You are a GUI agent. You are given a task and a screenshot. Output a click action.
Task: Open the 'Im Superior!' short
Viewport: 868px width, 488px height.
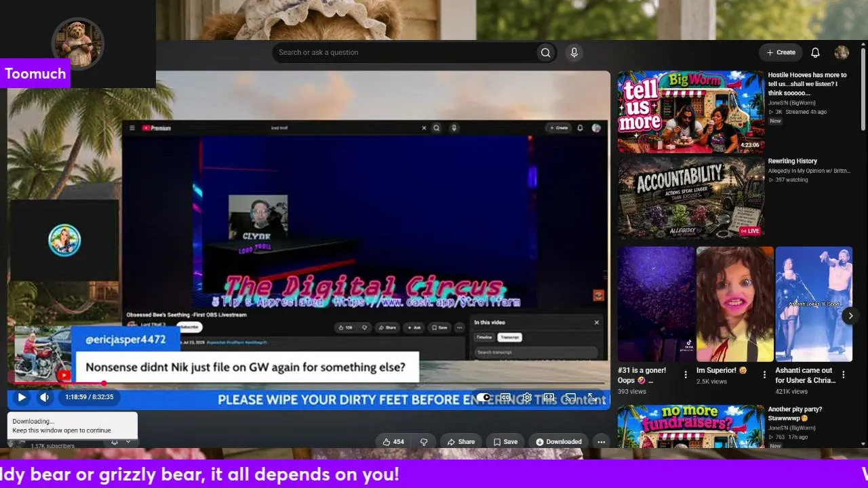tap(734, 304)
